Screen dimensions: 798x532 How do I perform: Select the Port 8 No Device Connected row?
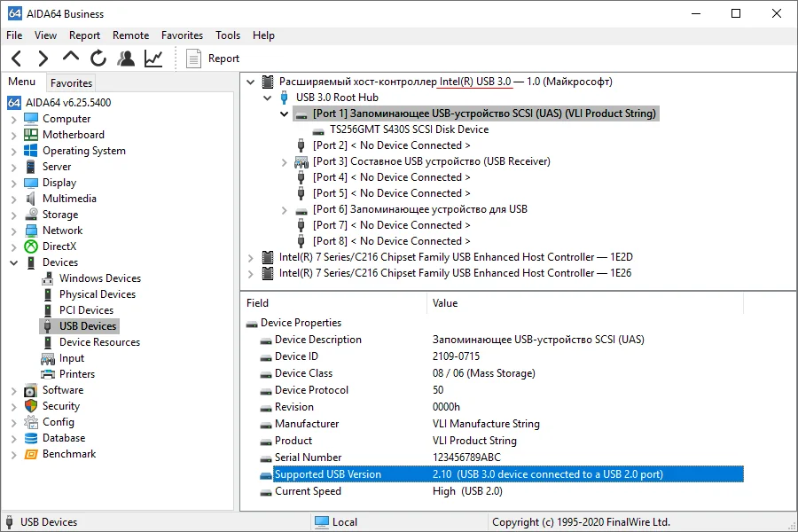pyautogui.click(x=391, y=241)
